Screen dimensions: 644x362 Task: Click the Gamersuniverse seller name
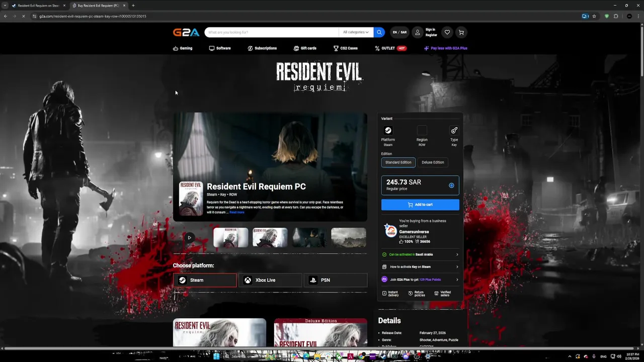click(414, 232)
